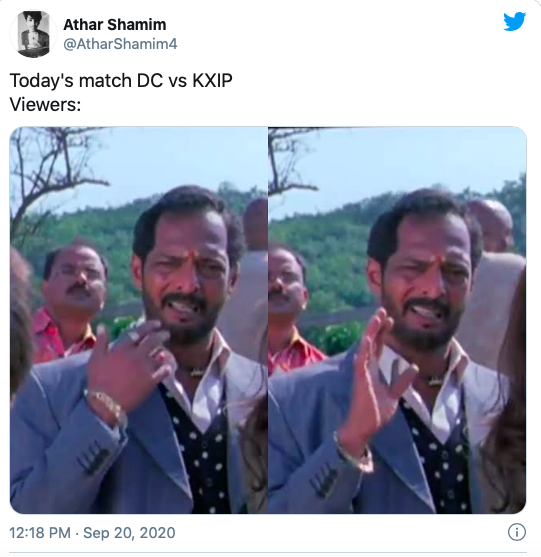Click the Twitter bird logo
Screen dimensions: 541x557
tap(514, 21)
